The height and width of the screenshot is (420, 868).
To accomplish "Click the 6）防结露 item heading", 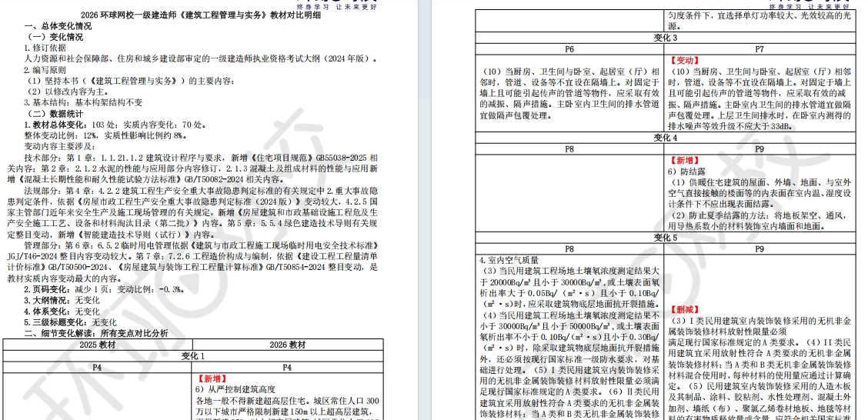I will [688, 172].
